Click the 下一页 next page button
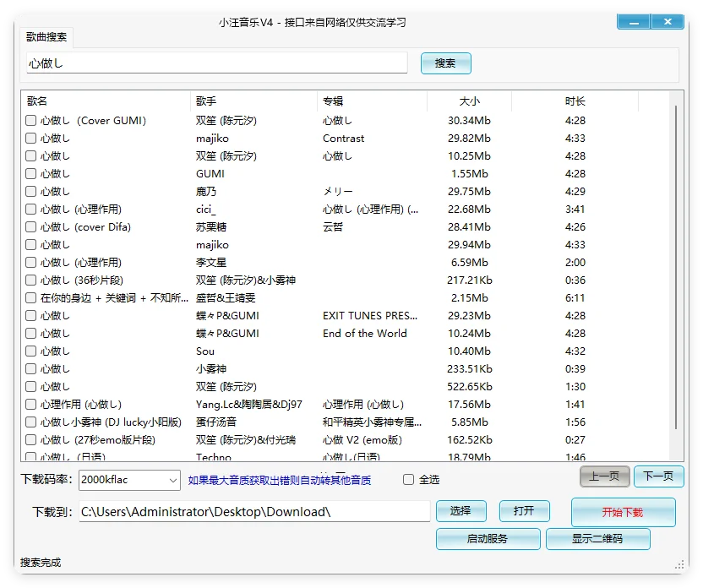This screenshot has width=703, height=588. [658, 476]
